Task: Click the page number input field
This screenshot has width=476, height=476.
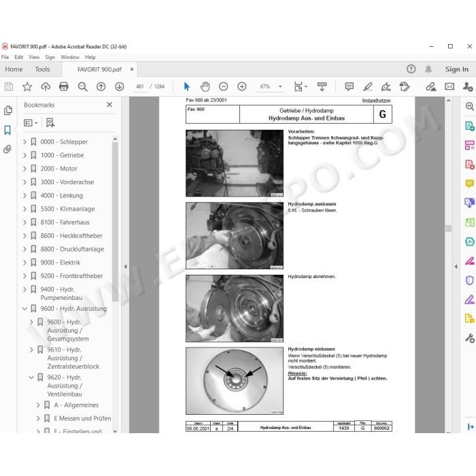Action: pos(140,86)
